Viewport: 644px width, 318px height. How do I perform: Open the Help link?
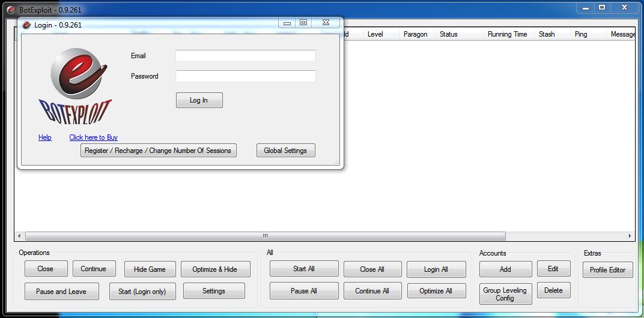[45, 137]
